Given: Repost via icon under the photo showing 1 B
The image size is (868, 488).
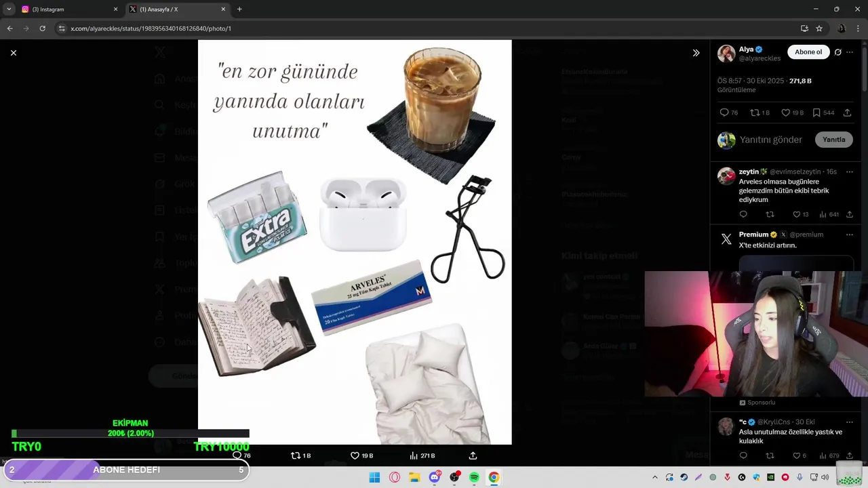Looking at the screenshot, I should pos(300,455).
